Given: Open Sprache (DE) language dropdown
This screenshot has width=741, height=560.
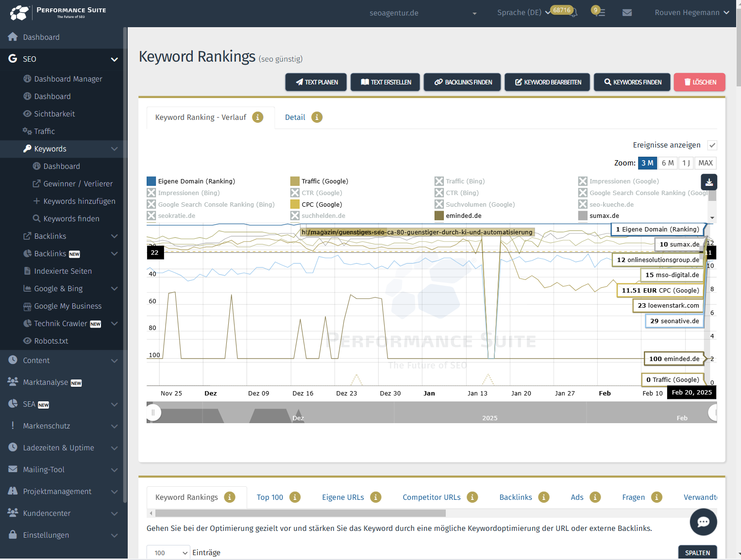Looking at the screenshot, I should point(524,13).
